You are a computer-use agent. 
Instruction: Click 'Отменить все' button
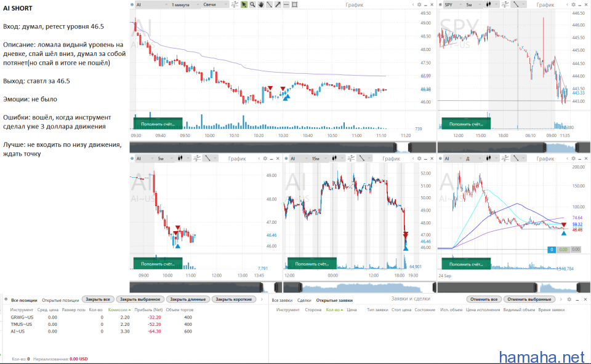(x=484, y=299)
